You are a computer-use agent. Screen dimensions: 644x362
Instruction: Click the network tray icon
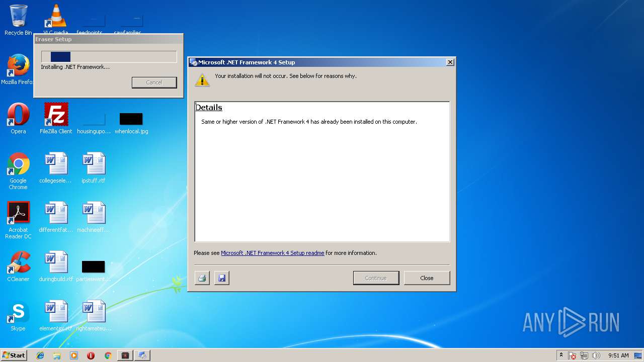tap(584, 355)
